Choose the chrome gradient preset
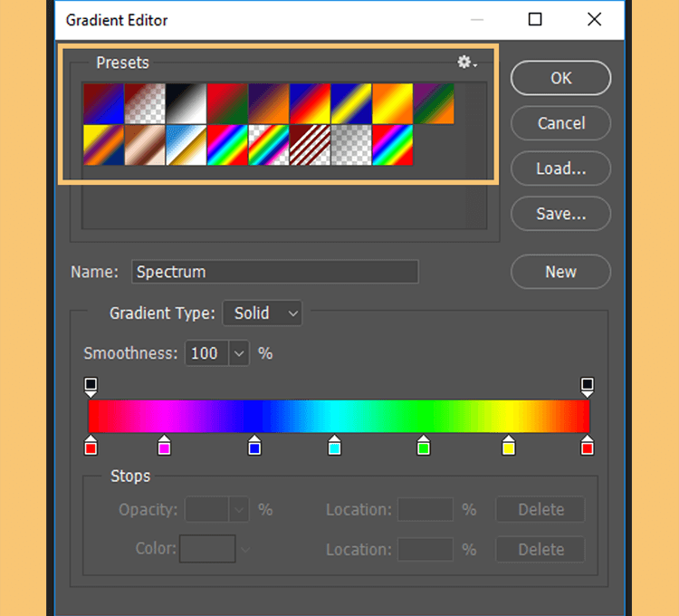The image size is (679, 616). click(186, 145)
